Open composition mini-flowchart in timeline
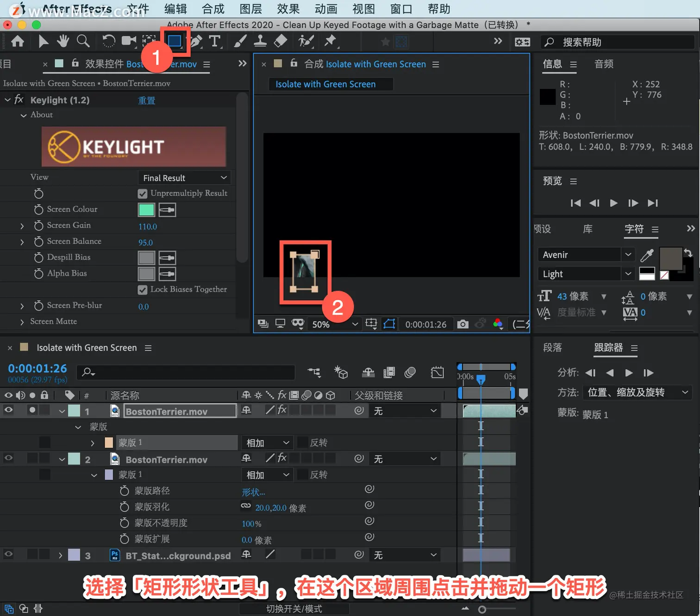Viewport: 700px width, 616px height. click(x=314, y=372)
